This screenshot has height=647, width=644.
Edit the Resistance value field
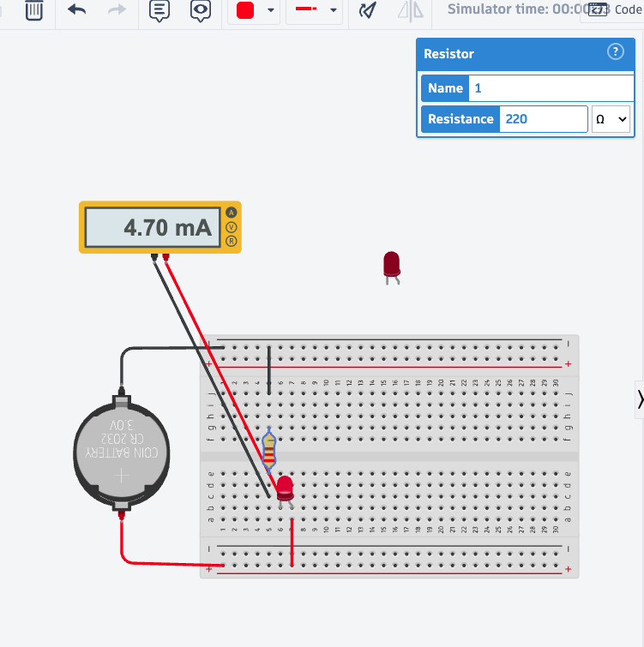pos(544,119)
